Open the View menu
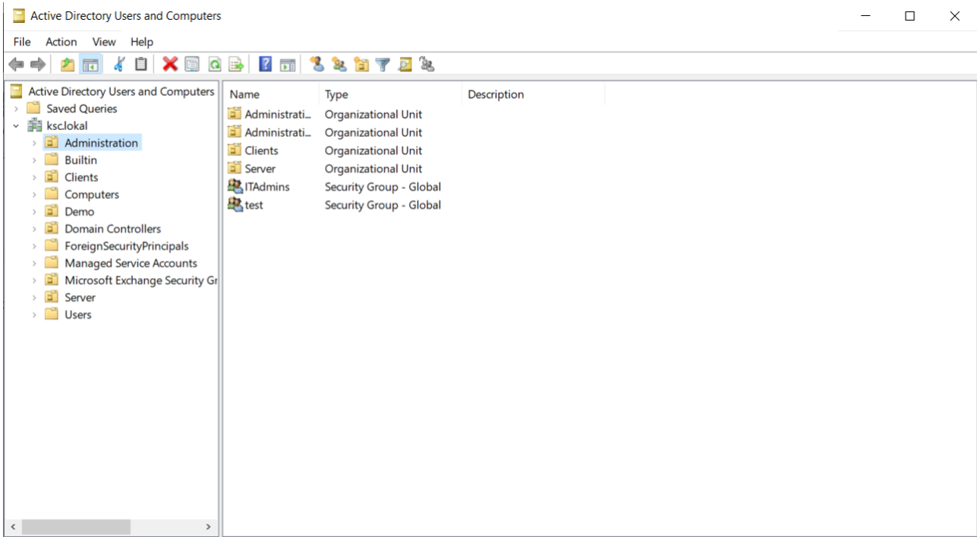Screen dimensions: 980x537 click(x=103, y=42)
